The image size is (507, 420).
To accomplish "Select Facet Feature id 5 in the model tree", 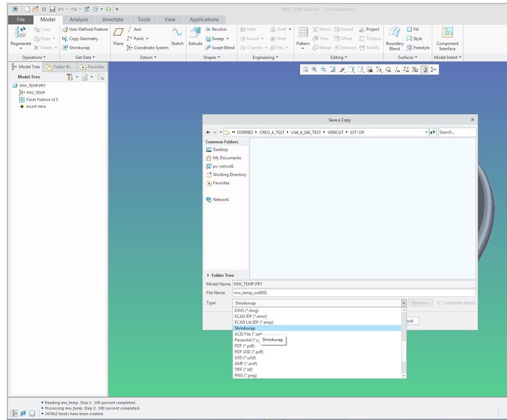I will pyautogui.click(x=39, y=100).
